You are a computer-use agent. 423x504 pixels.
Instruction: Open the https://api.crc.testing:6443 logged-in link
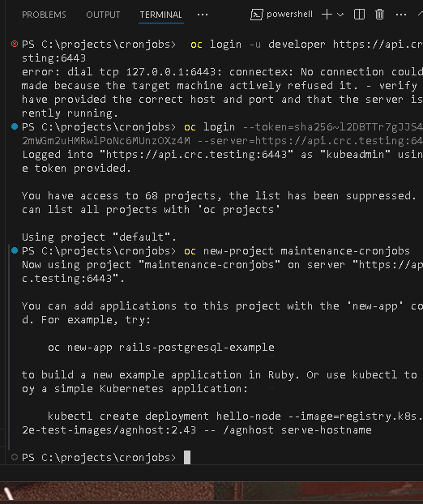(x=196, y=155)
